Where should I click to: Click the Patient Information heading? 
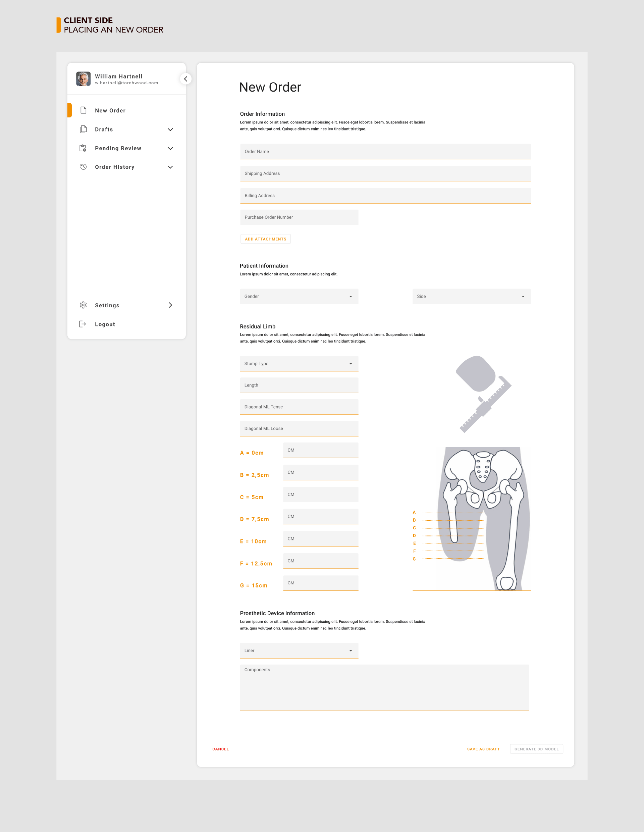[264, 265]
